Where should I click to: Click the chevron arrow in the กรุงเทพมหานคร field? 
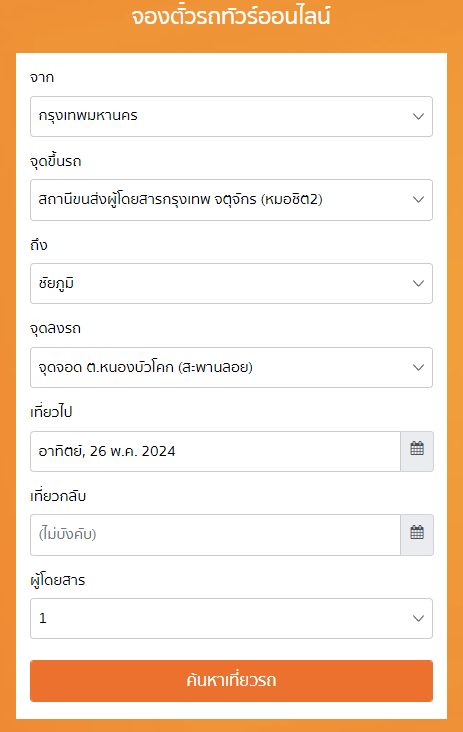[418, 116]
